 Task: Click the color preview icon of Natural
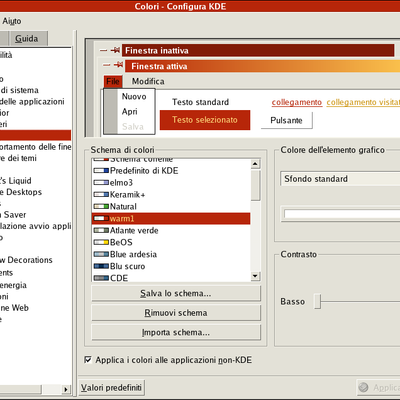pyautogui.click(x=101, y=206)
